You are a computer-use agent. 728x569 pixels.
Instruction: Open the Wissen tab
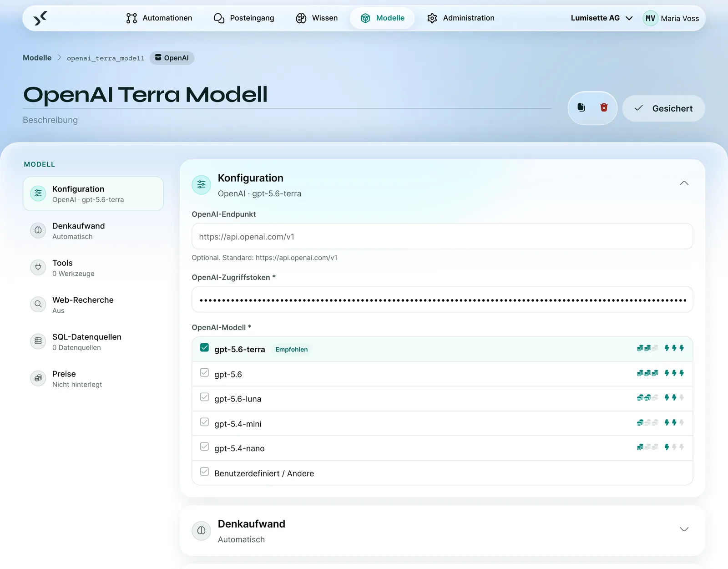pyautogui.click(x=317, y=18)
